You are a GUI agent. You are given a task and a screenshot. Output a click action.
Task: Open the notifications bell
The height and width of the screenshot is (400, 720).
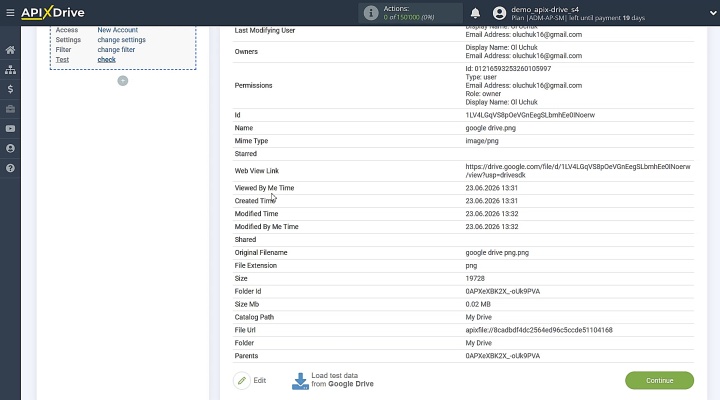pos(475,13)
